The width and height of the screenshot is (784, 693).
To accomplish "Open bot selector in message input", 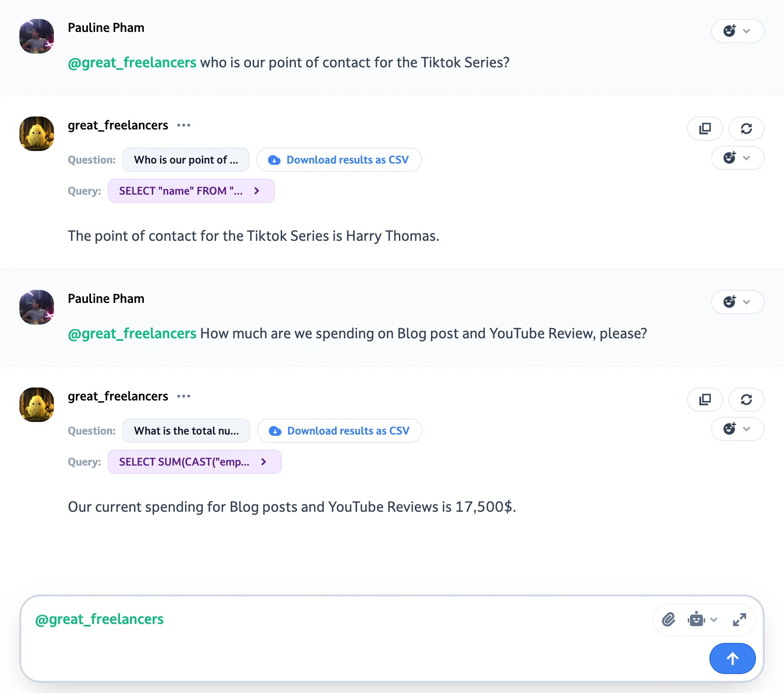I will coord(702,620).
